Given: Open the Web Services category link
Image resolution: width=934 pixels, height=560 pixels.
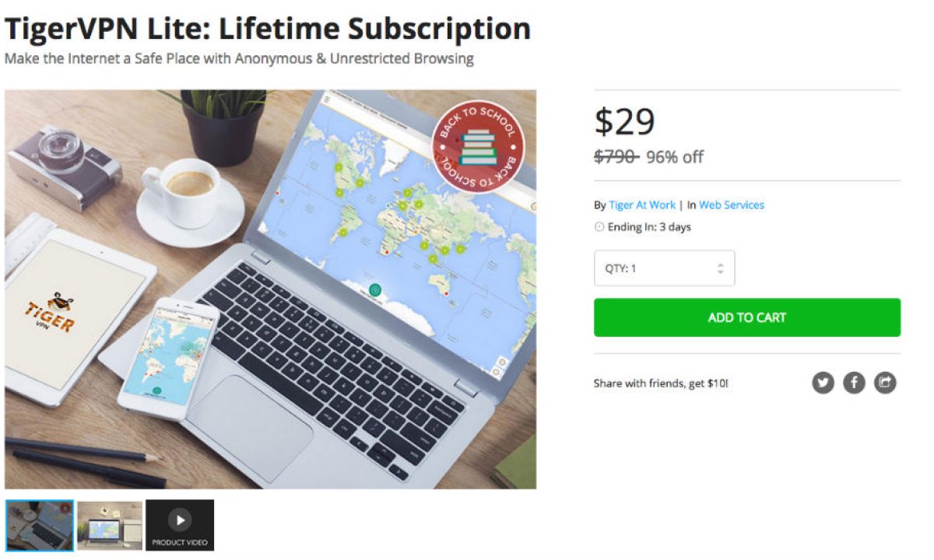Looking at the screenshot, I should [732, 205].
